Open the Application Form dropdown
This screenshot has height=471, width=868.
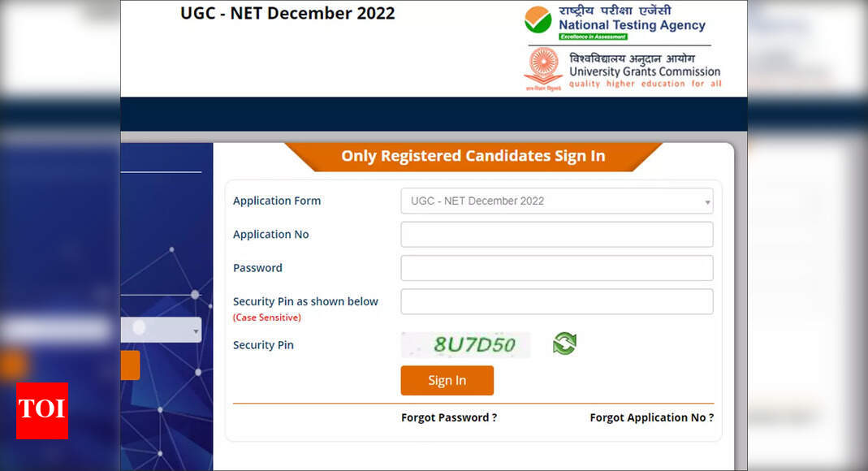coord(556,201)
